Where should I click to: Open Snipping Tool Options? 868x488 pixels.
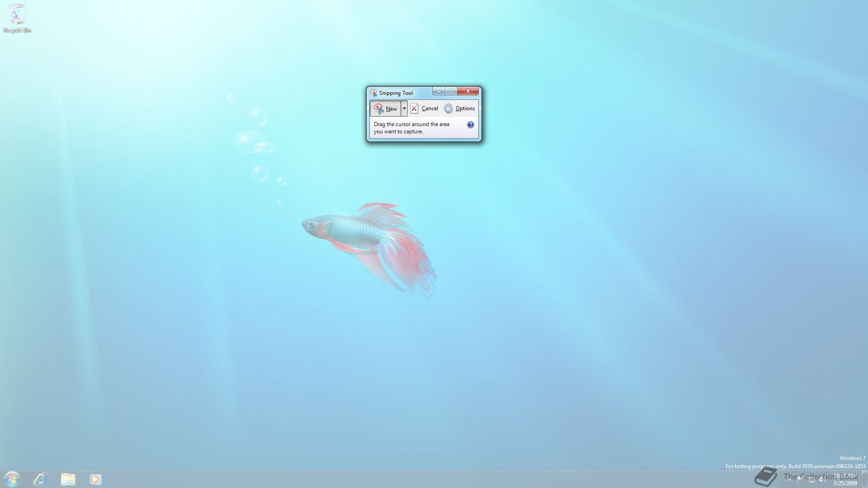pyautogui.click(x=459, y=108)
